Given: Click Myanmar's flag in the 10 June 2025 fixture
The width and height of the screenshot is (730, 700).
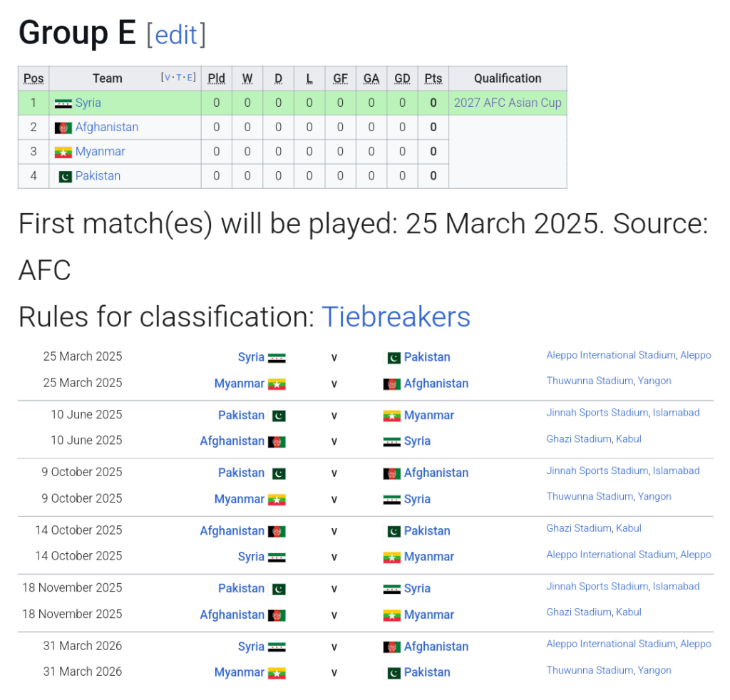Looking at the screenshot, I should point(391,416).
